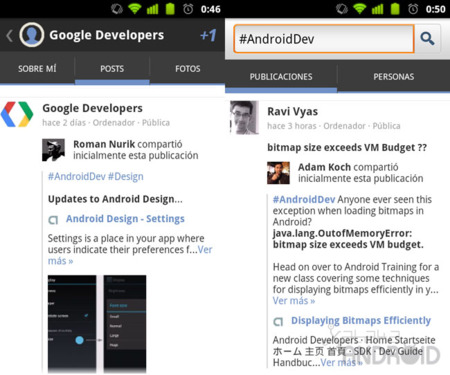Image resolution: width=450 pixels, height=375 pixels.
Task: Tap Roman Nurik name in shared notice
Action: tap(104, 144)
